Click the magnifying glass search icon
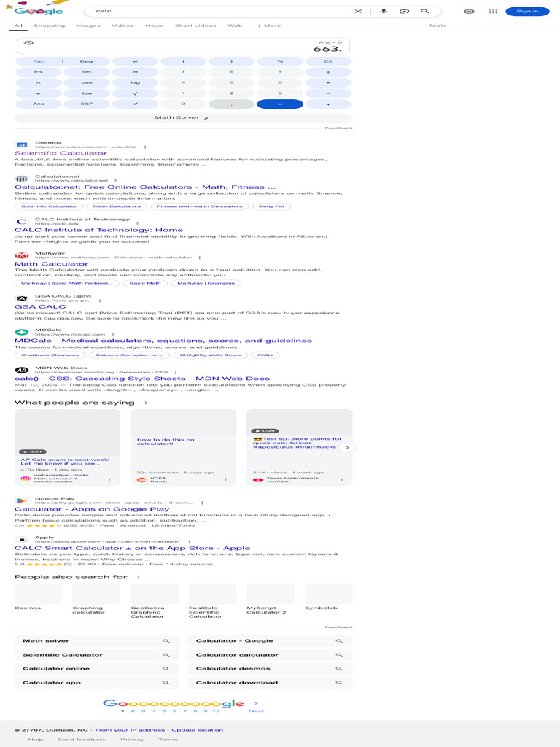This screenshot has width=560, height=747. tap(425, 12)
